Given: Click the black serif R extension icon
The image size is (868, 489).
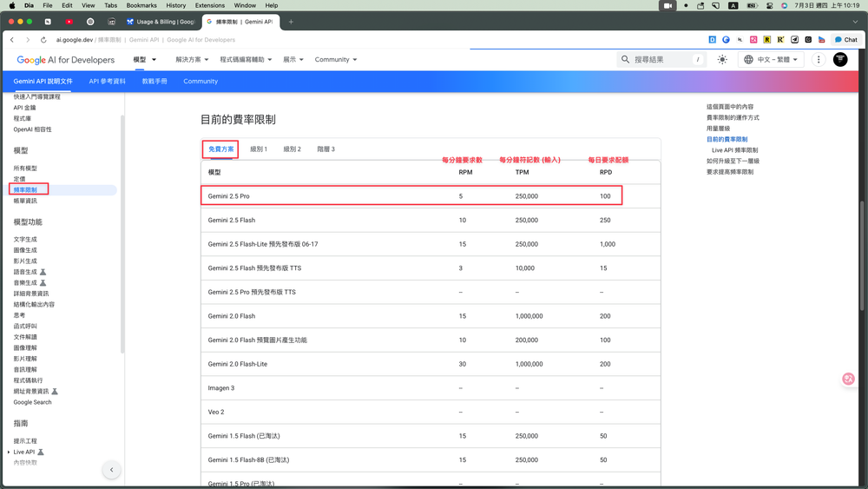Looking at the screenshot, I should tap(780, 40).
